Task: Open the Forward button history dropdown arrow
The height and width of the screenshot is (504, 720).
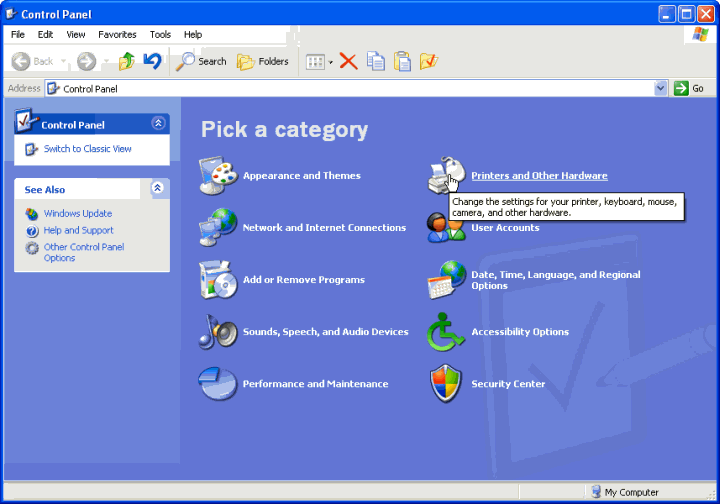Action: pos(106,61)
